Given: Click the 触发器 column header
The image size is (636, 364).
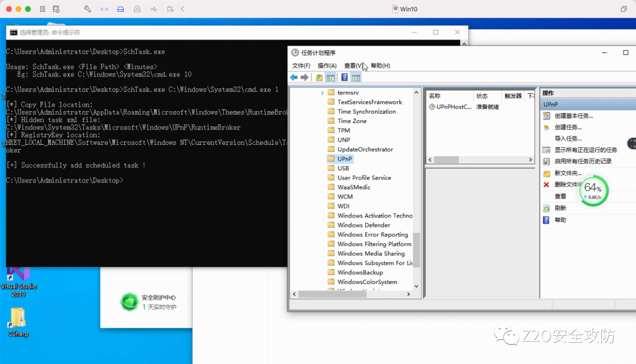Looking at the screenshot, I should [513, 96].
